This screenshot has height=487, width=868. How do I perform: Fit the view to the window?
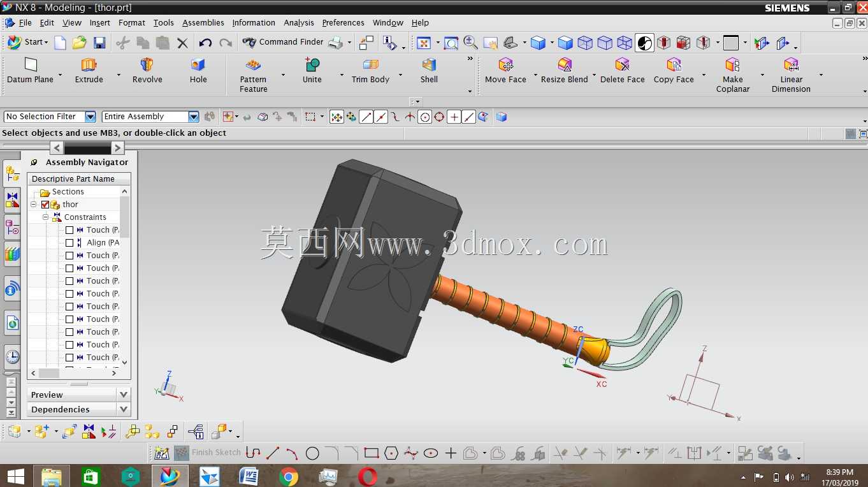click(424, 43)
